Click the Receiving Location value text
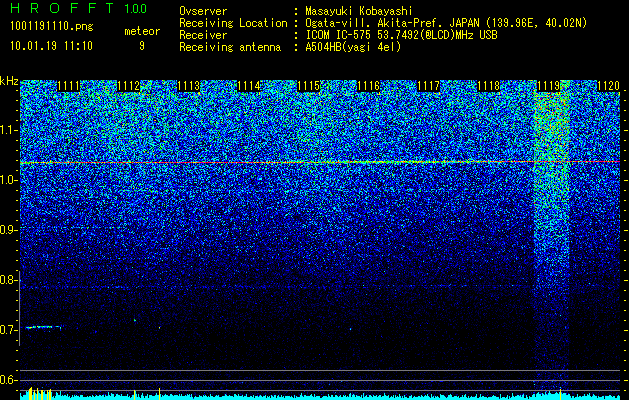The height and width of the screenshot is (400, 629). (446, 24)
